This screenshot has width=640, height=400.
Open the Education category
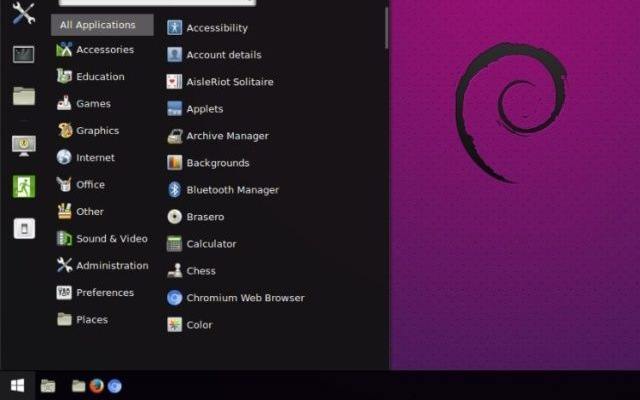point(91,77)
